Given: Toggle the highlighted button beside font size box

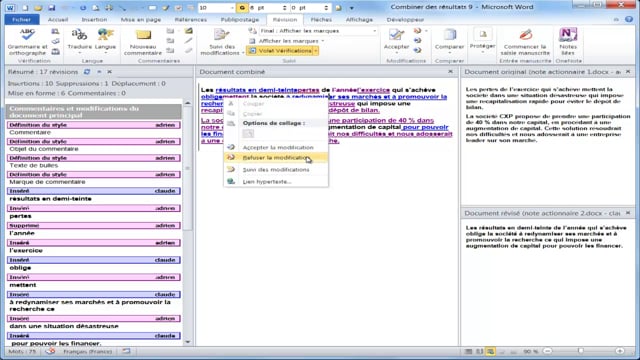Looking at the screenshot, I should (242, 8).
